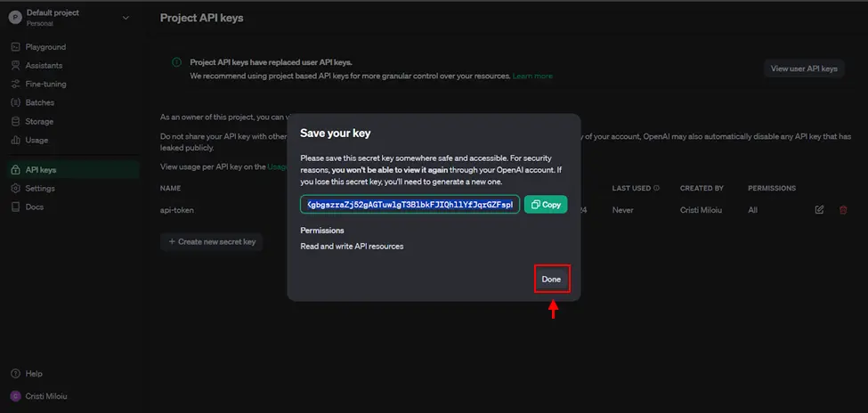Click the Settings gear icon

tap(15, 188)
